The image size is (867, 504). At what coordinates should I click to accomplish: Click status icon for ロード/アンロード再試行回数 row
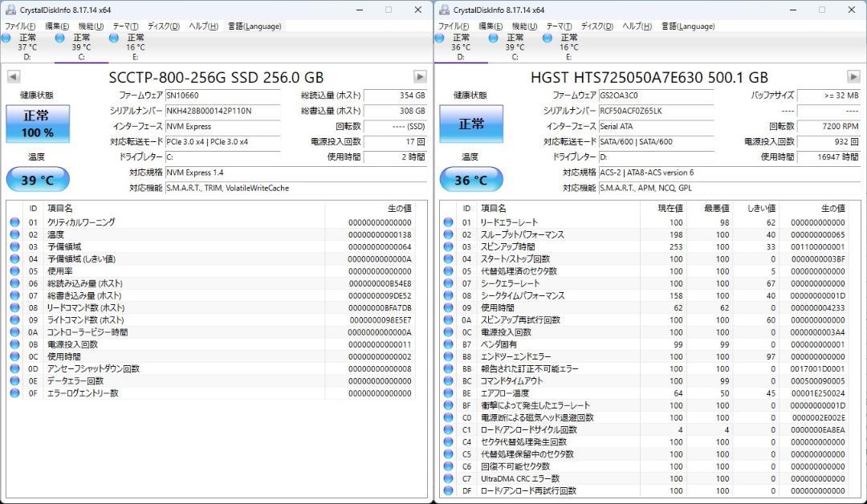click(x=449, y=490)
